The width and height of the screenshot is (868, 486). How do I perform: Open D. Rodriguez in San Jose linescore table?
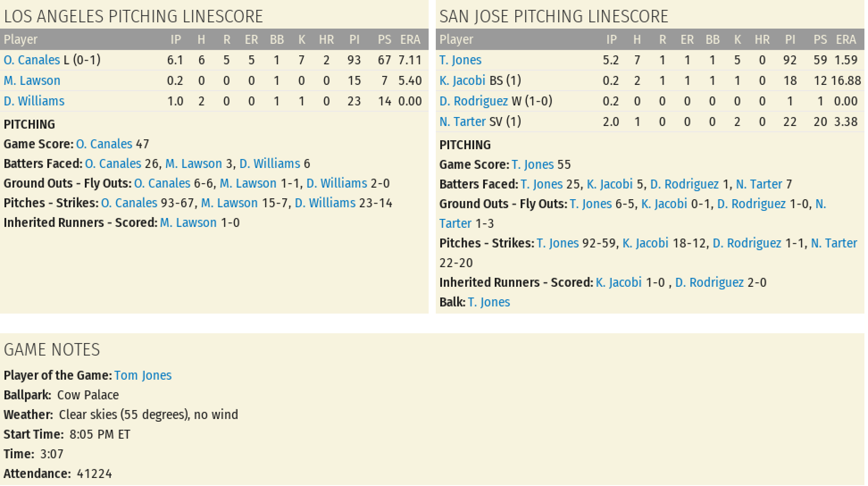(x=474, y=101)
